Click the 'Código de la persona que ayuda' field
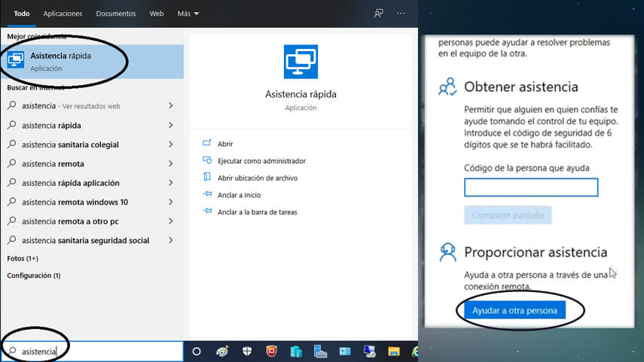This screenshot has height=362, width=644. coord(531,187)
